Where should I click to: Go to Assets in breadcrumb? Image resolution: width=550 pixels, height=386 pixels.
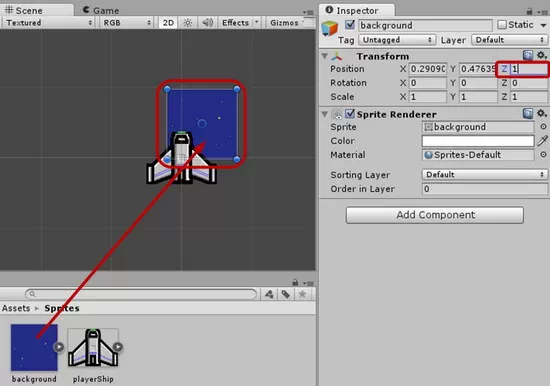coord(16,308)
